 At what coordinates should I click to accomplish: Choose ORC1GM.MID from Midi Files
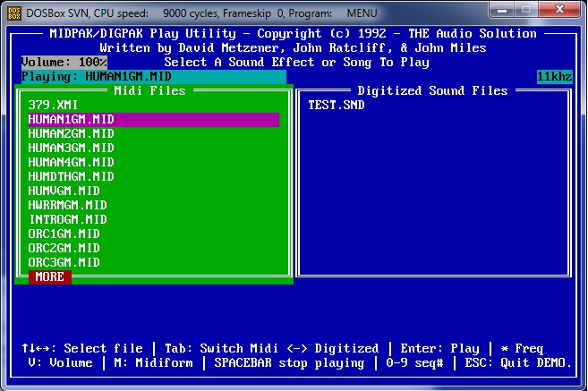pos(64,234)
